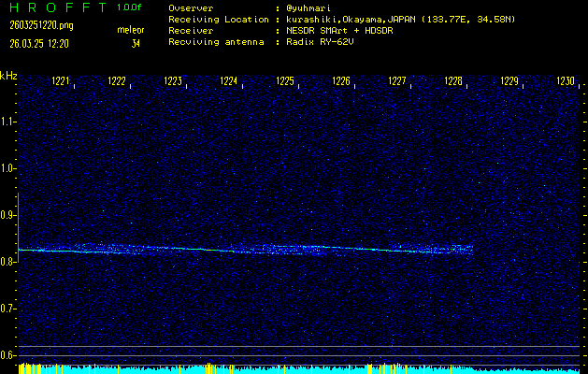Click the 0.9 frequency axis label

click(7, 215)
